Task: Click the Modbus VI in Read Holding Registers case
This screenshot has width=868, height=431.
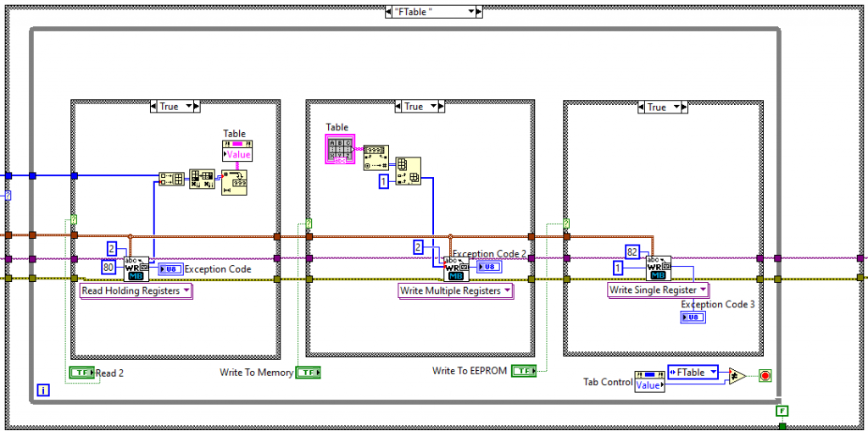Action: pos(136,268)
